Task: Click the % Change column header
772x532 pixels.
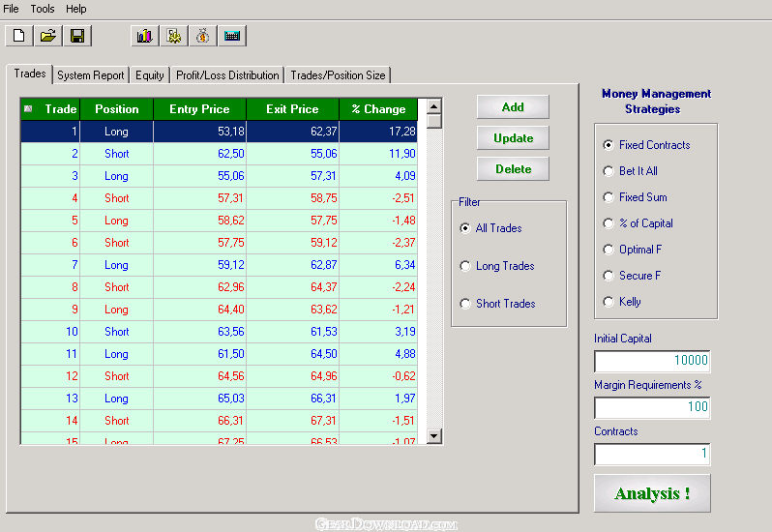Action: [378, 108]
